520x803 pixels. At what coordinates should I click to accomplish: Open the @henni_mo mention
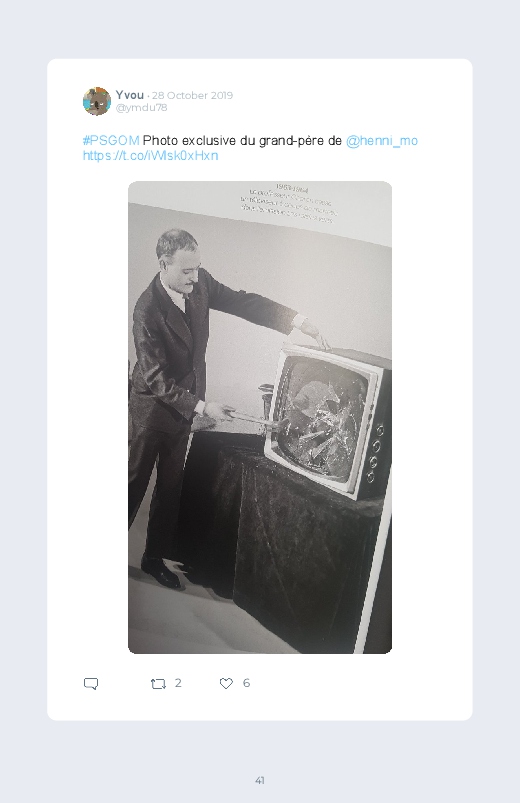pyautogui.click(x=382, y=140)
